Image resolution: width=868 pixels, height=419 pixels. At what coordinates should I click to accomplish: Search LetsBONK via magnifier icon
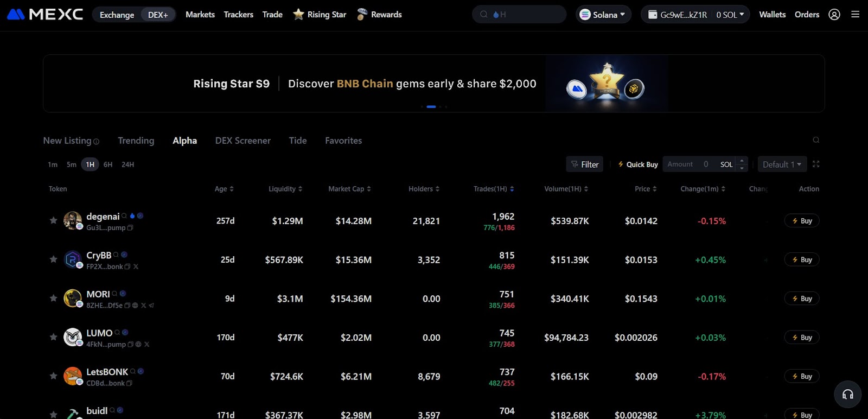point(133,371)
